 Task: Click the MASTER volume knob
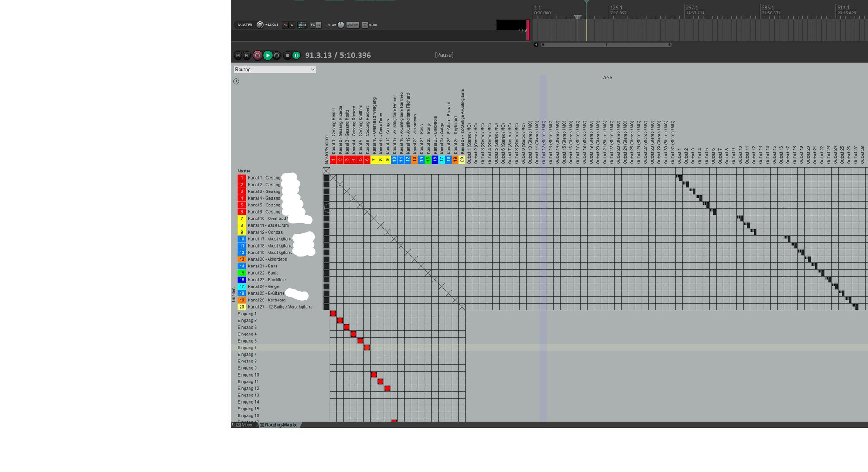(x=260, y=25)
